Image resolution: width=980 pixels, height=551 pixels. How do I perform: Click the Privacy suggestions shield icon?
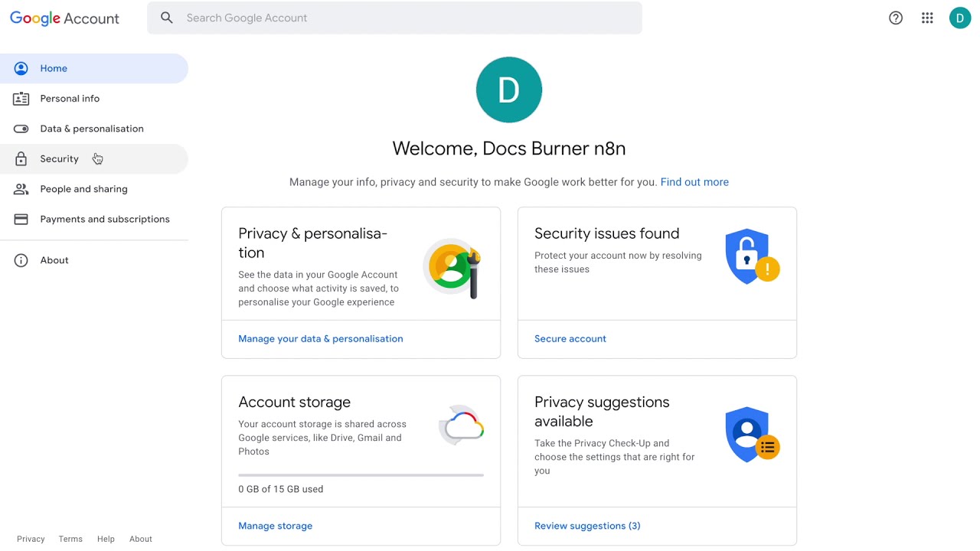[x=752, y=435]
